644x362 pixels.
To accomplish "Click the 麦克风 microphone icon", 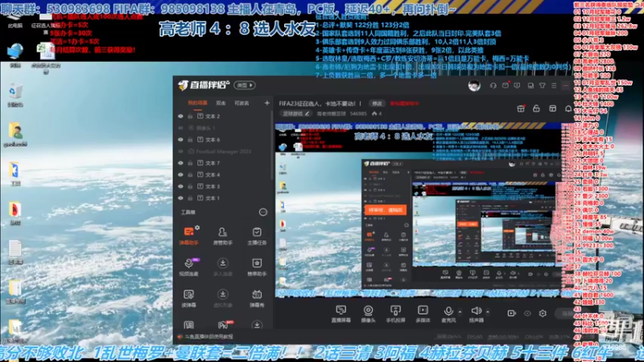I will pyautogui.click(x=448, y=311).
